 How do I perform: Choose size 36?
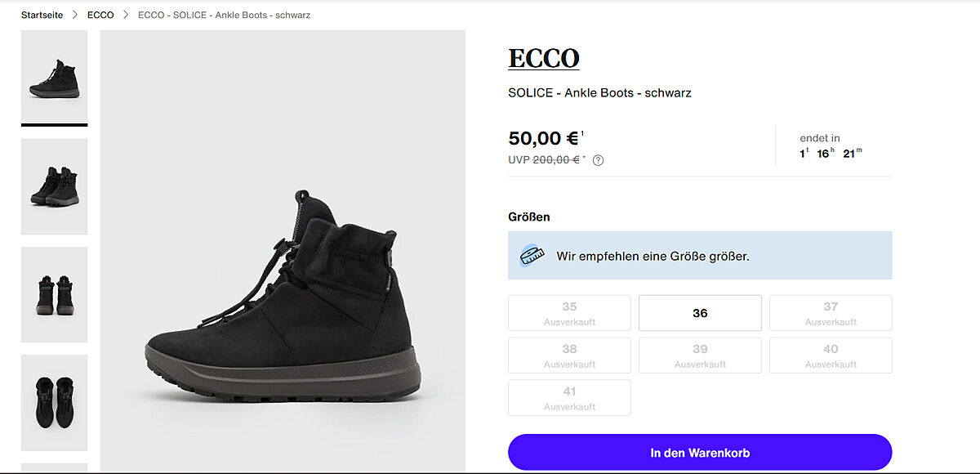[700, 313]
